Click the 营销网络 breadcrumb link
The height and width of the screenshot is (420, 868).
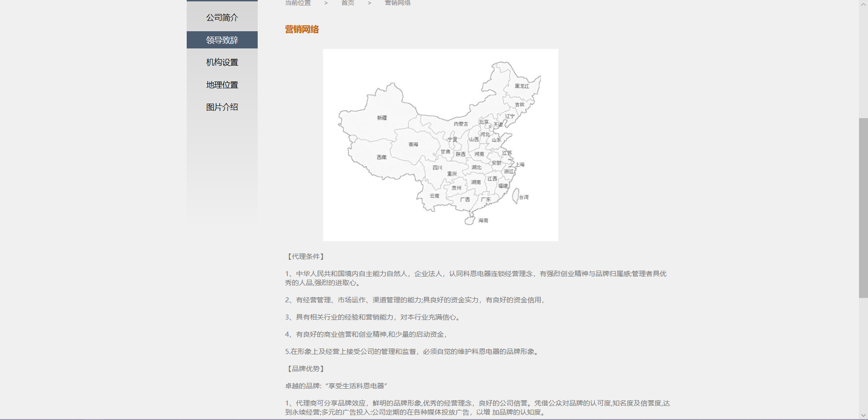coord(397,3)
